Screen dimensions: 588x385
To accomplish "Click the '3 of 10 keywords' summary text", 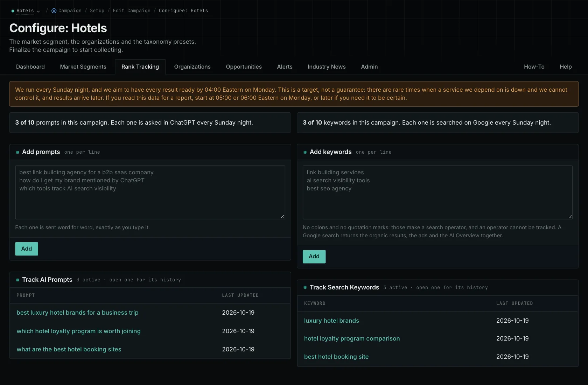I will tap(427, 122).
